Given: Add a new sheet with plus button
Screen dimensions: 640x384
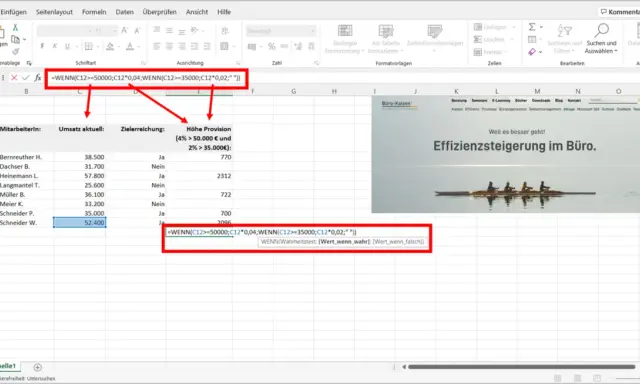Looking at the screenshot, I should 38,367.
